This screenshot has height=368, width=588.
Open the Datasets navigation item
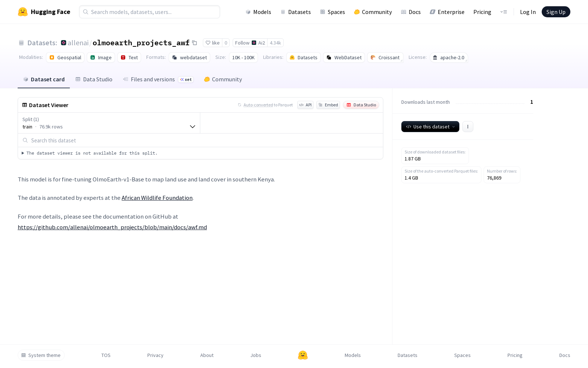point(295,12)
